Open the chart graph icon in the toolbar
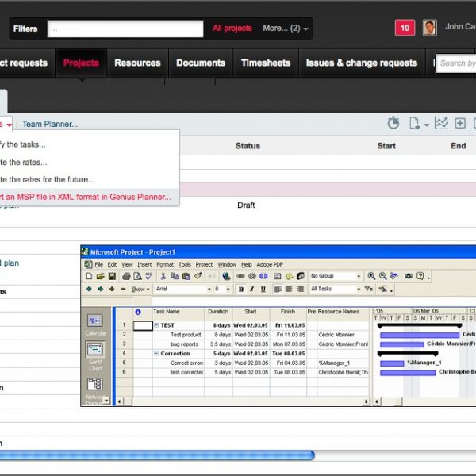Image resolution: width=476 pixels, height=476 pixels. (441, 123)
